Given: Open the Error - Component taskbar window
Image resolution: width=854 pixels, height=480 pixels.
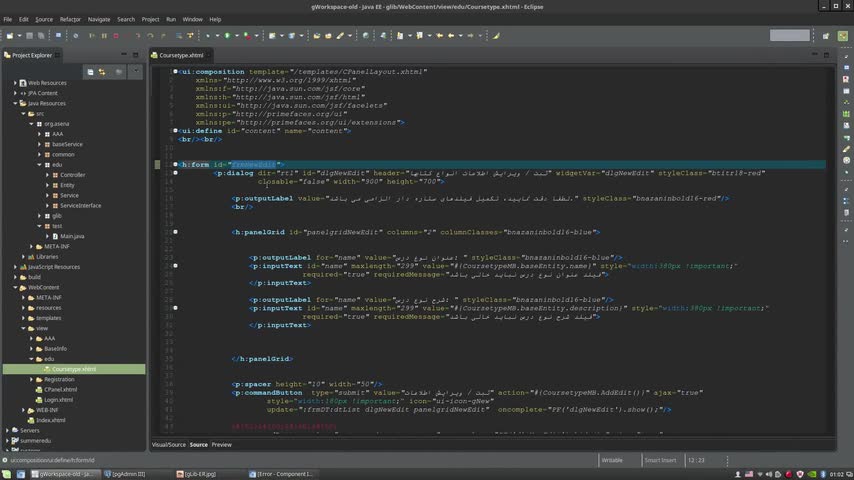Looking at the screenshot, I should tap(284, 474).
